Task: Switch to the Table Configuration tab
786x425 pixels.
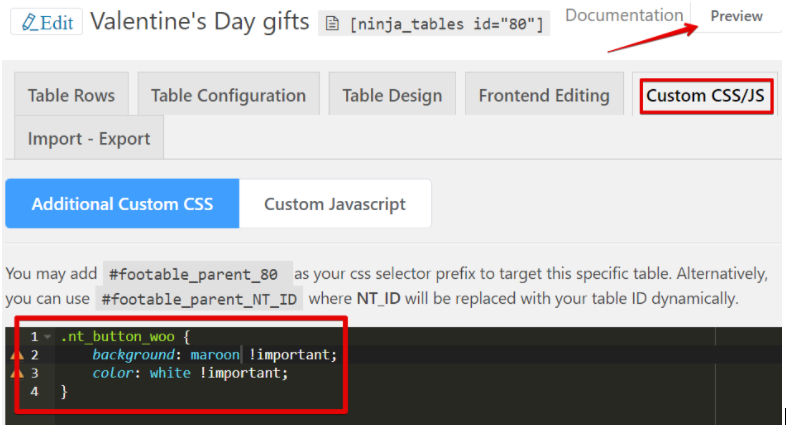Action: [228, 96]
